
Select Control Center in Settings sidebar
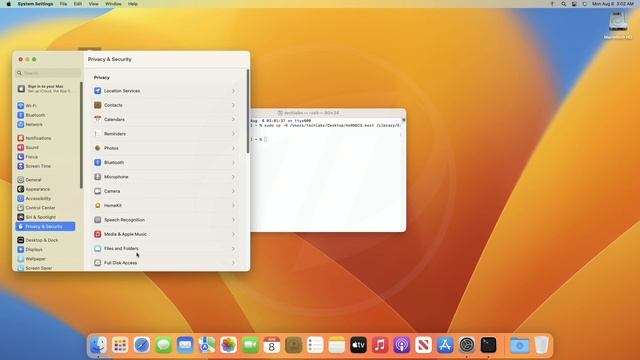click(x=40, y=208)
